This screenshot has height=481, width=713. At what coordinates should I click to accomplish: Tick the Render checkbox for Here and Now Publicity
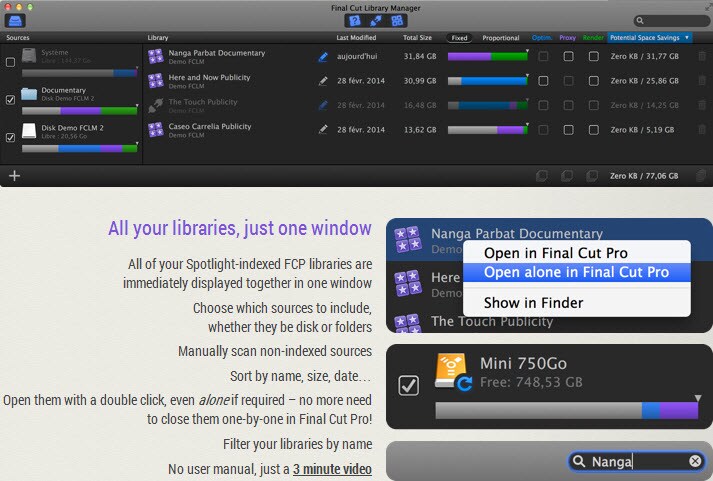(593, 81)
